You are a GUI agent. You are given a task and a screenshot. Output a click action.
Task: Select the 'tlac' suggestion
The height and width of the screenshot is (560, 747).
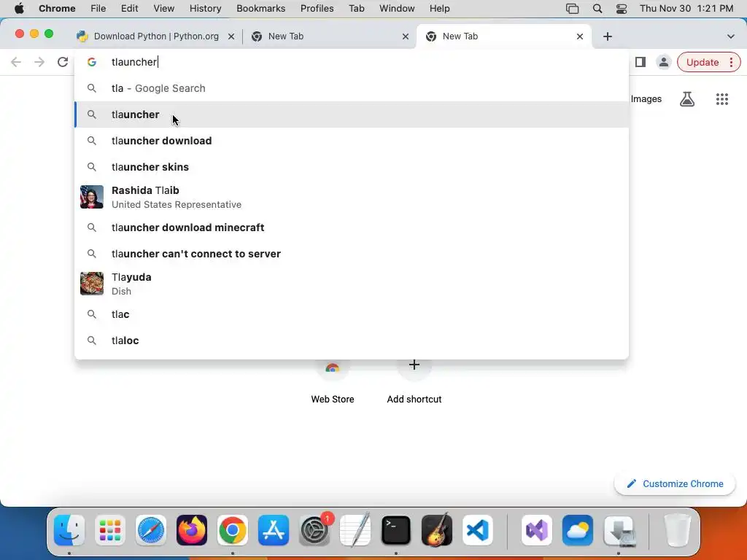click(x=352, y=314)
